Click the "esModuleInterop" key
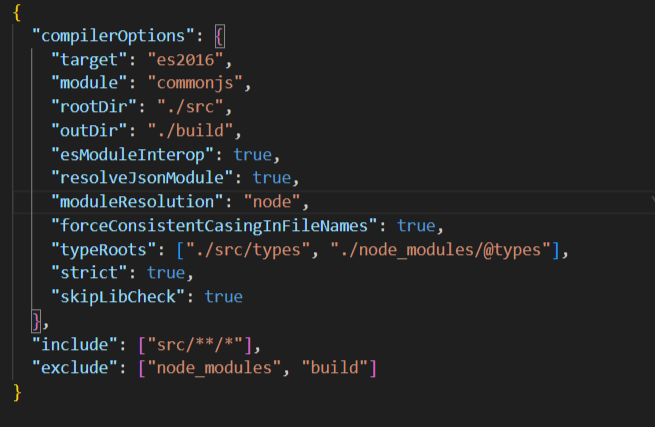This screenshot has width=655, height=427. [x=132, y=155]
